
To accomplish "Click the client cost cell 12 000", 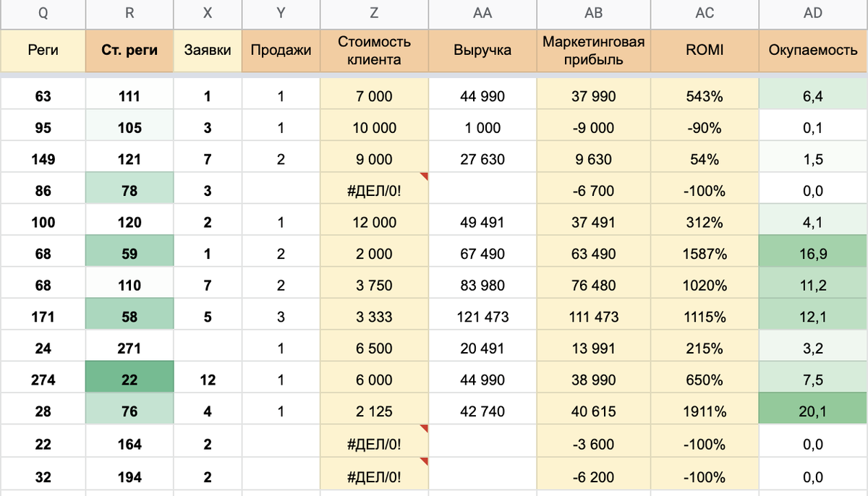I will tap(374, 223).
